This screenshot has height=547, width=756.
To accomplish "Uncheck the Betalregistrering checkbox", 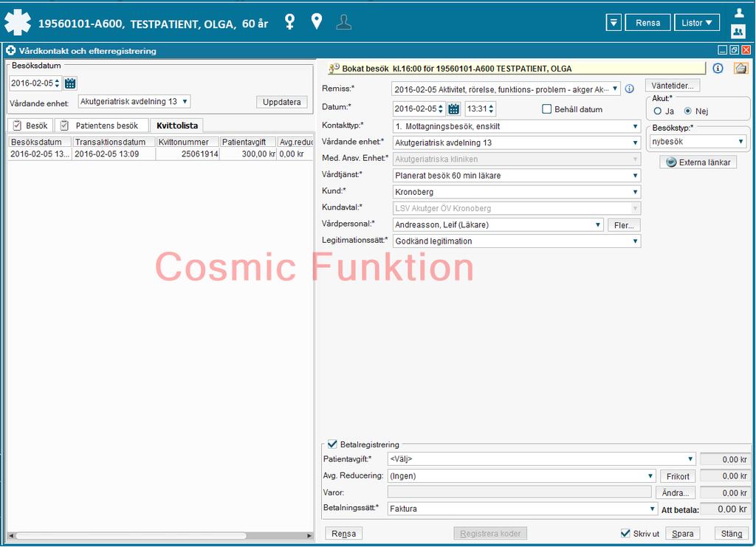I will 332,444.
